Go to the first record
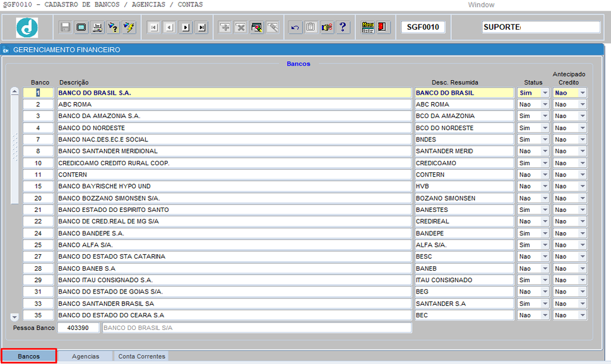Screen dimensions: 611x364 click(153, 27)
